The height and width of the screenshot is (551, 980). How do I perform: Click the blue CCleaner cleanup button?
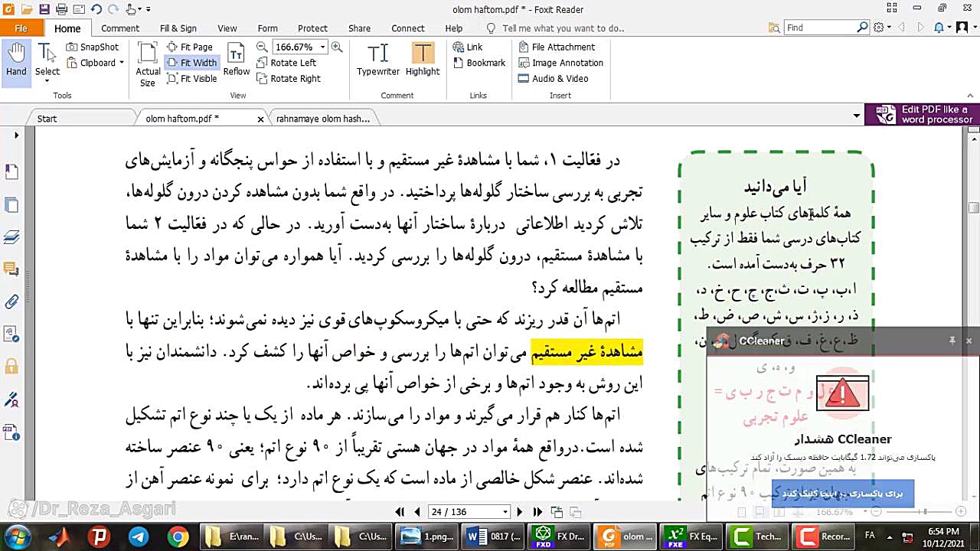(x=842, y=494)
